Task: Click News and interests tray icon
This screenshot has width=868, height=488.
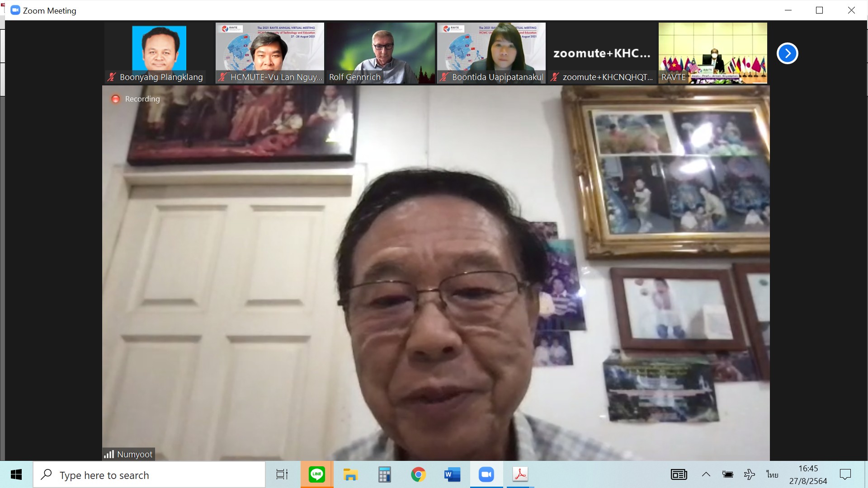Action: (x=679, y=474)
